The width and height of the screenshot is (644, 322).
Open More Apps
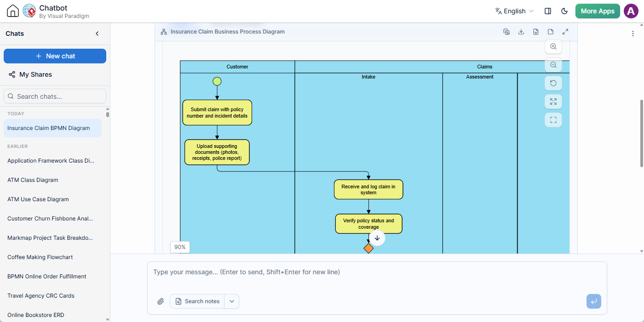click(598, 11)
